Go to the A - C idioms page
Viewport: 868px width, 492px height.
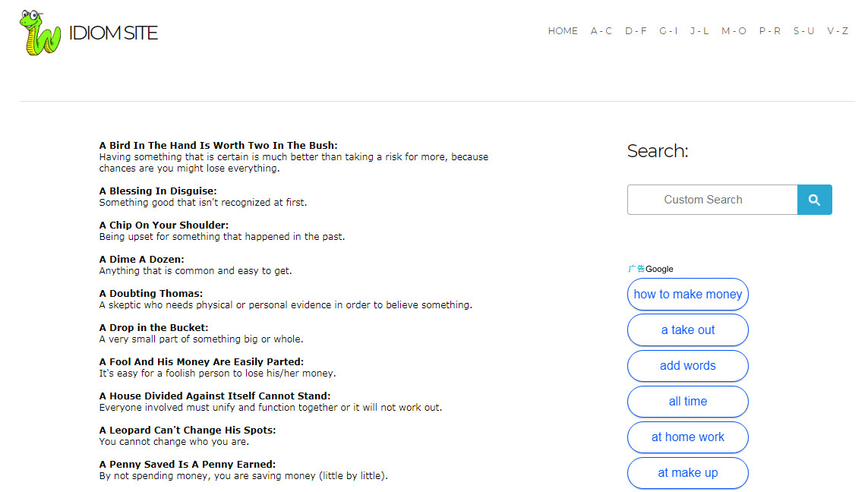coord(601,31)
